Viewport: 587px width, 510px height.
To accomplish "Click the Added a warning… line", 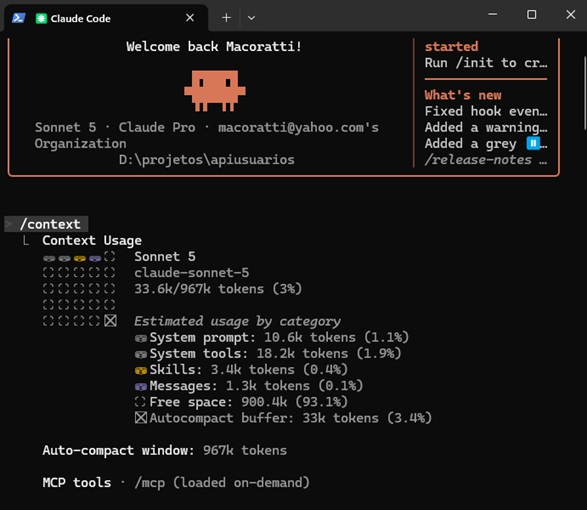I will pos(486,128).
